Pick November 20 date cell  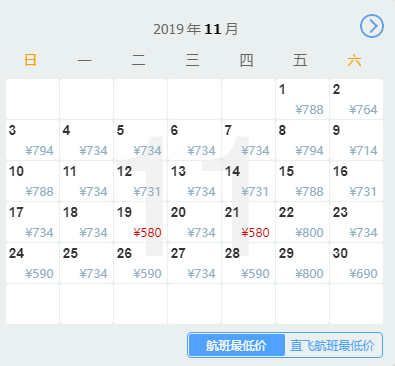pyautogui.click(x=194, y=222)
